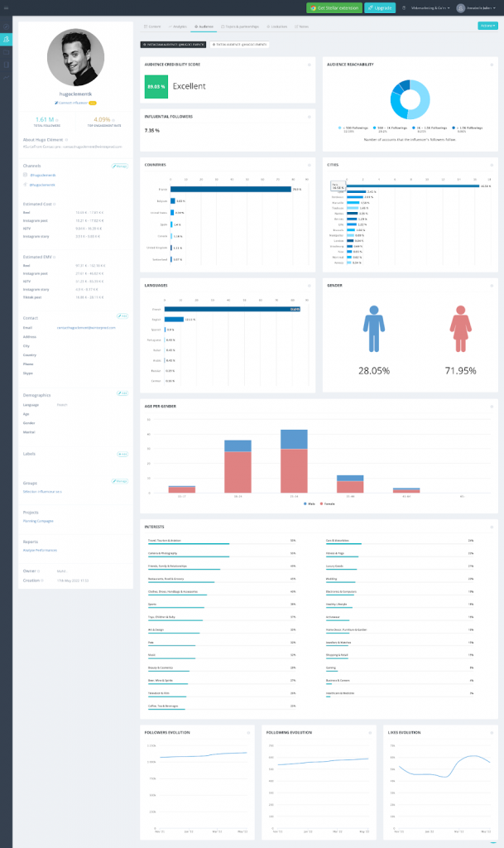Open the highlighted sidebar influencers icon

point(7,39)
